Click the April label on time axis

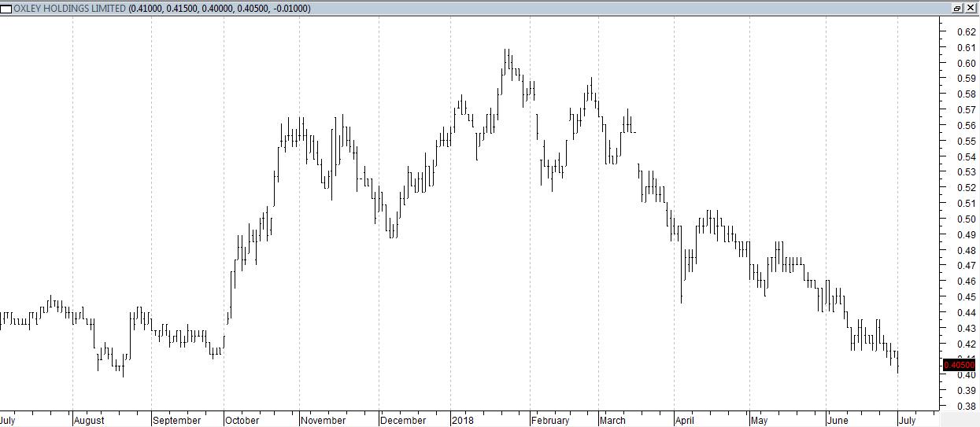pyautogui.click(x=685, y=421)
